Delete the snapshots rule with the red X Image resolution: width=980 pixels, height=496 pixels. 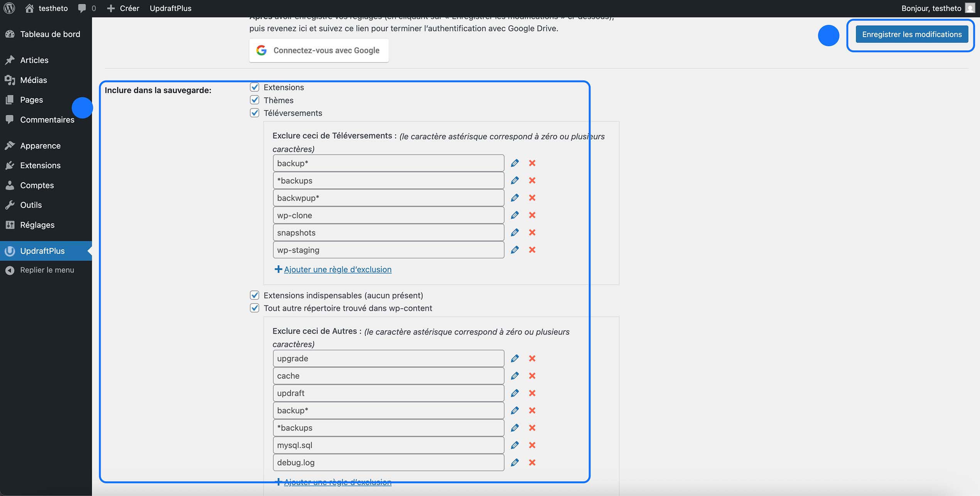coord(532,232)
